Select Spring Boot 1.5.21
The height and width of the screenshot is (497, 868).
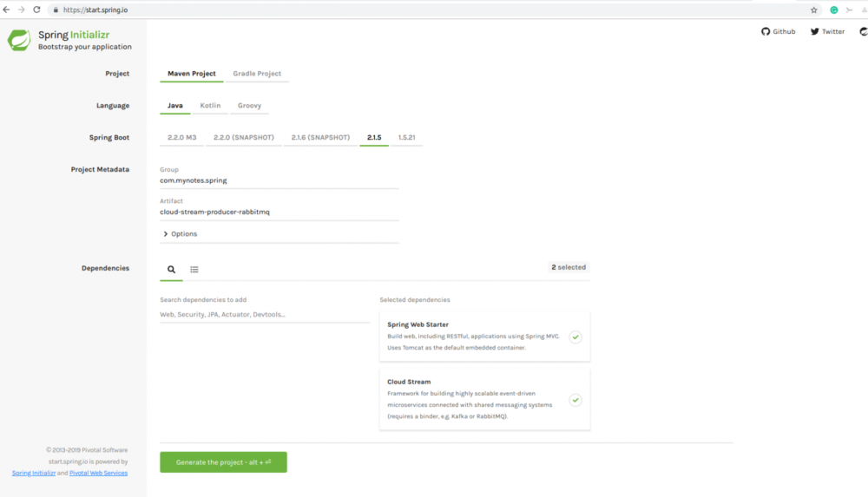click(407, 138)
